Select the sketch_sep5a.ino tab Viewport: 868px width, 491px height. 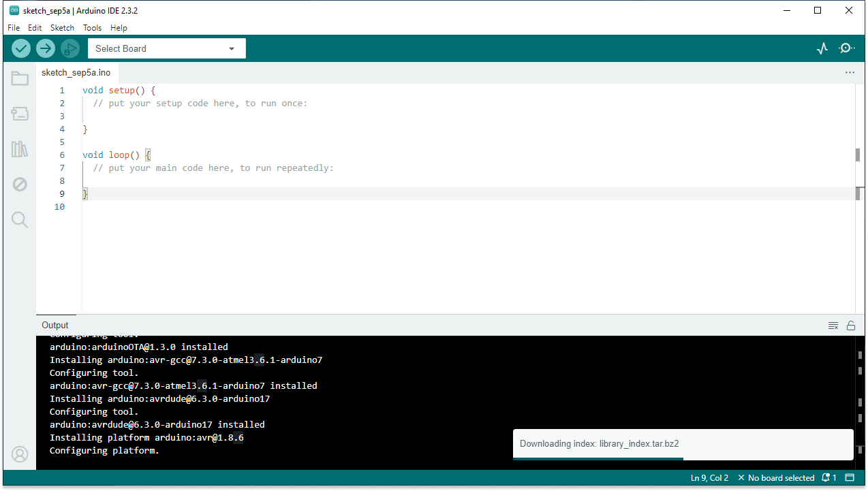pos(76,73)
